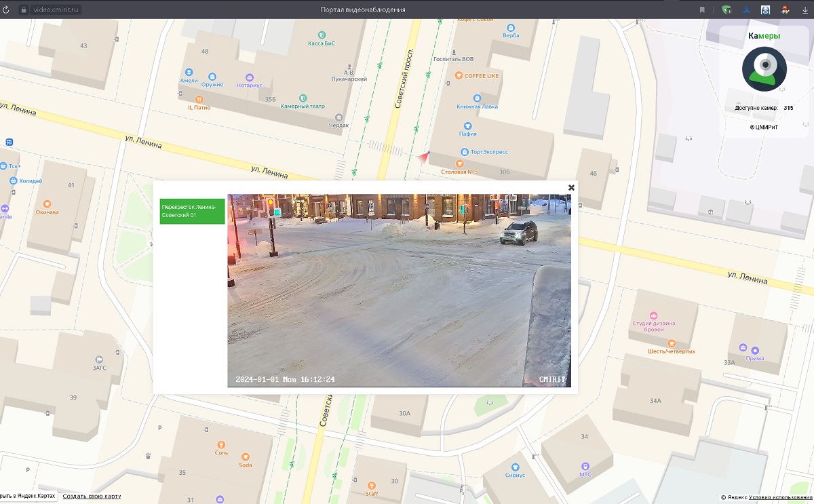Click the Пафия clothing shop icon
The image size is (814, 504).
click(467, 125)
